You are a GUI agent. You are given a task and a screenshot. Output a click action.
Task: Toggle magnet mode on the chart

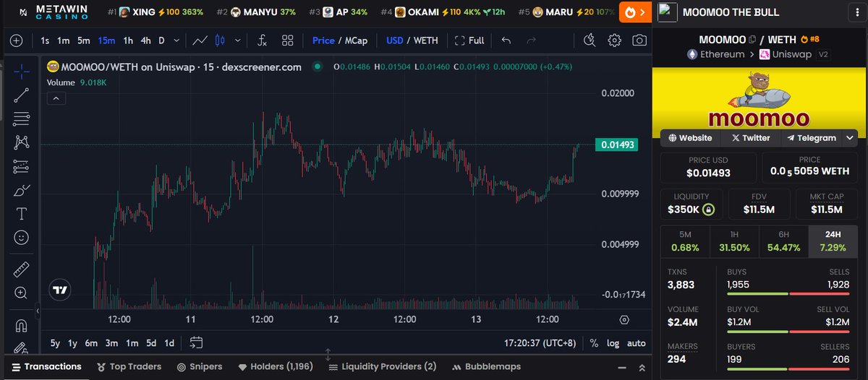(21, 325)
